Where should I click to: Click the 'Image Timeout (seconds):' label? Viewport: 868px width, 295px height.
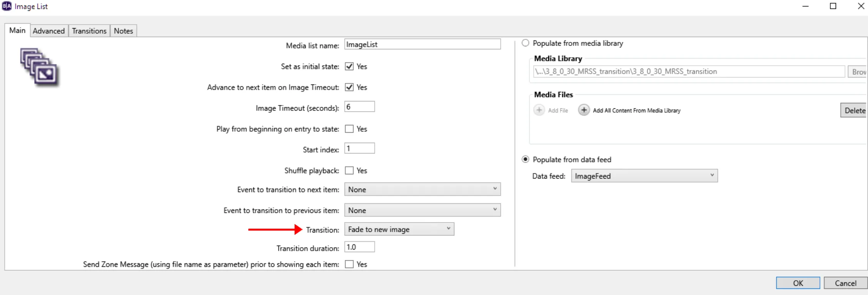(297, 108)
